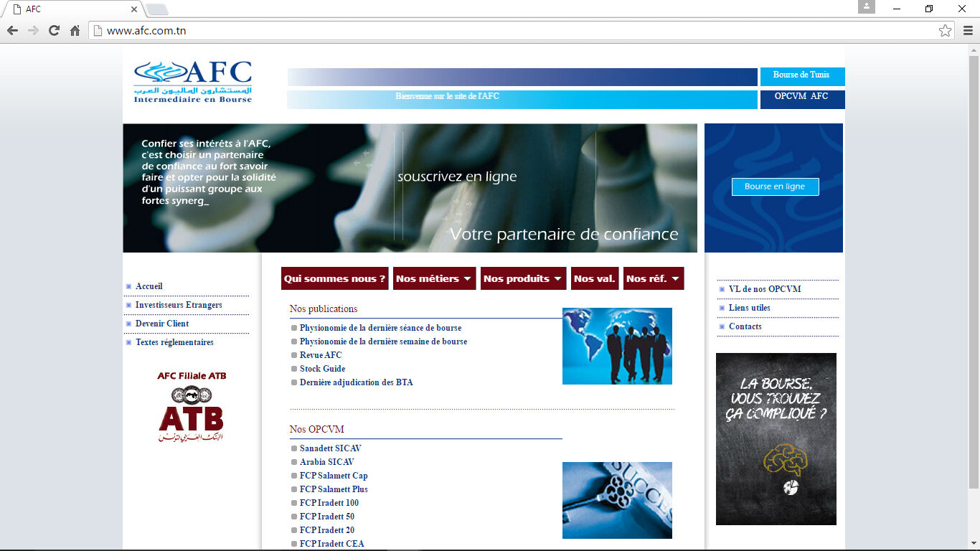Click bullet icon beside Stock Guide

tap(294, 369)
